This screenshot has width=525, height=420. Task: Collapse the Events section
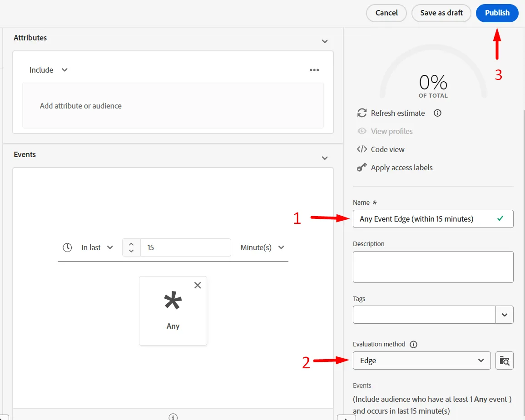[324, 158]
